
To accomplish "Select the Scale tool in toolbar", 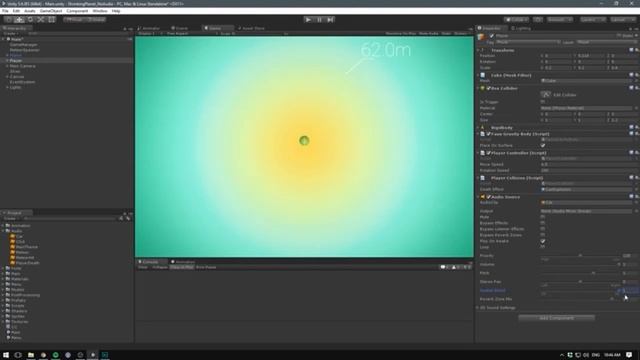I will pos(41,20).
